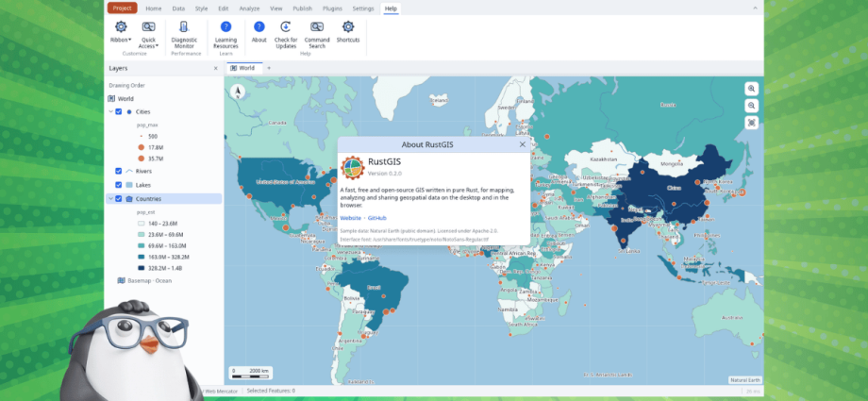Collapse the ribbon with the chevron
Image resolution: width=868 pixels, height=401 pixels.
click(x=755, y=8)
